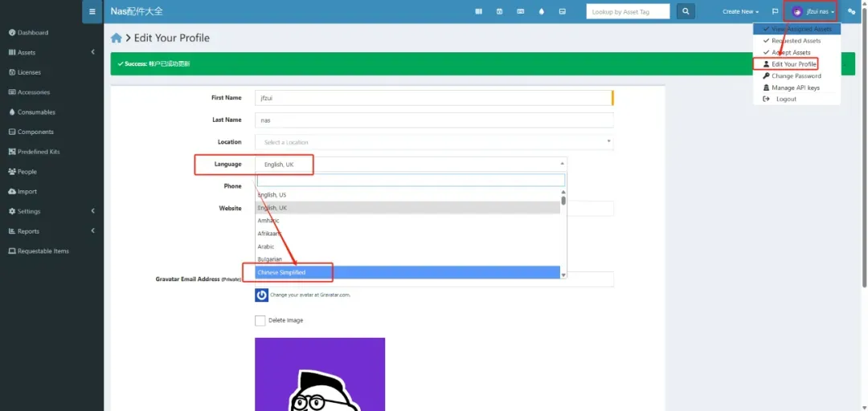Select Accept Assets menu entry
The height and width of the screenshot is (411, 868).
pyautogui.click(x=796, y=52)
